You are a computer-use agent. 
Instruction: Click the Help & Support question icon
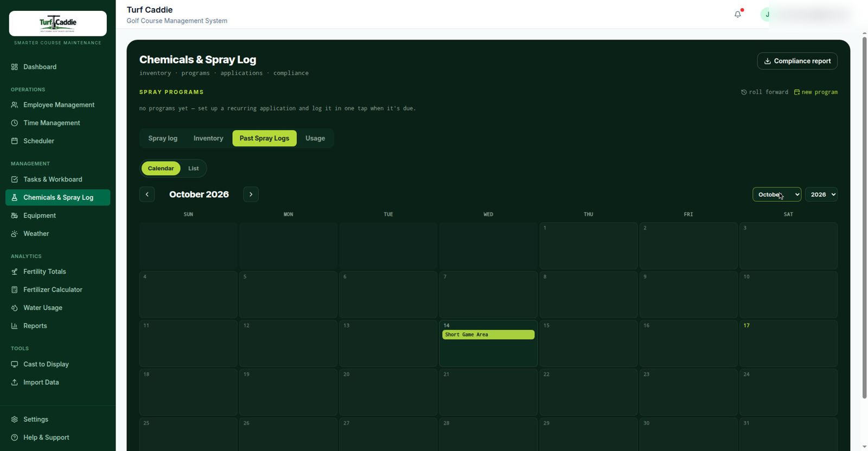[x=15, y=437]
